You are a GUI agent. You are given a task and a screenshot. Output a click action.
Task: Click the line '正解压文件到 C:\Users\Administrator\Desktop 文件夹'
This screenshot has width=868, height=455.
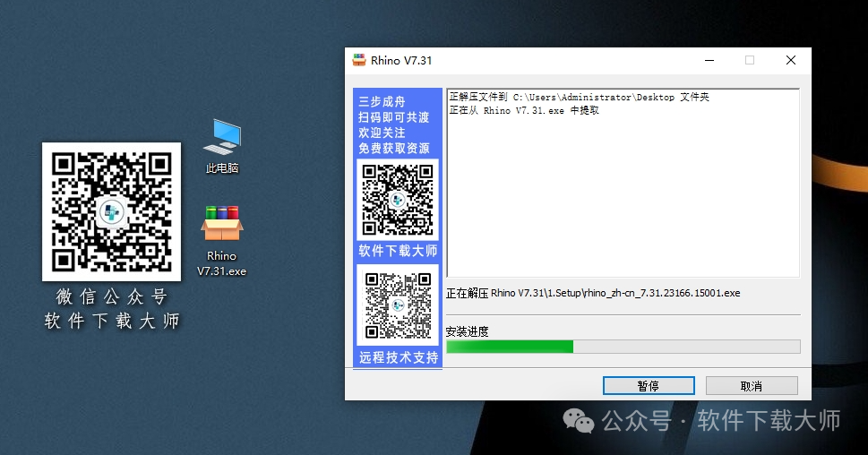pos(579,97)
